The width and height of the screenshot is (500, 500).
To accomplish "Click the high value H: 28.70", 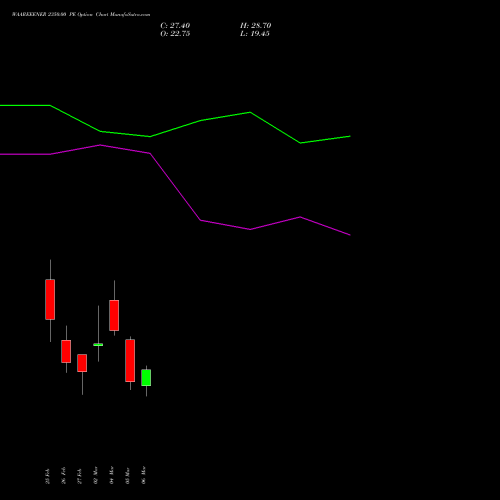I will coord(256,26).
